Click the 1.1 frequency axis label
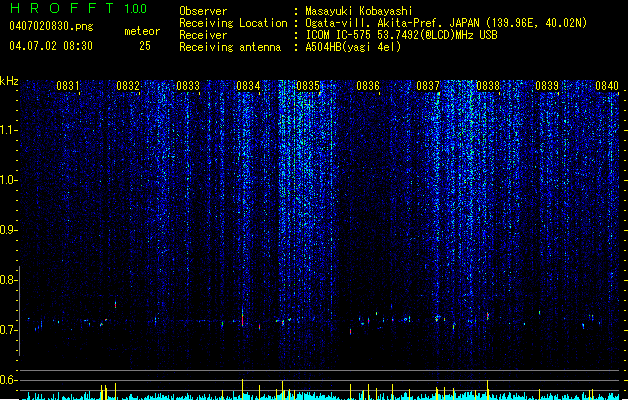Image resolution: width=629 pixels, height=400 pixels. click(x=8, y=130)
